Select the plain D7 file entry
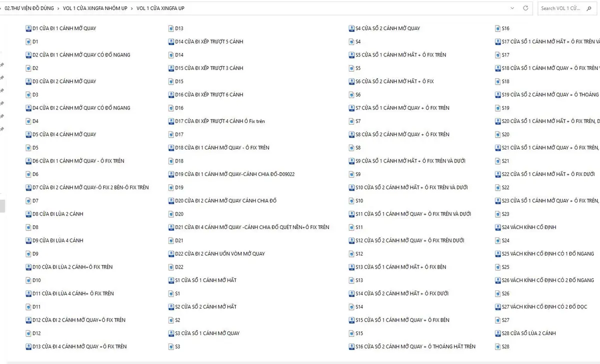600x364 pixels. pyautogui.click(x=32, y=200)
